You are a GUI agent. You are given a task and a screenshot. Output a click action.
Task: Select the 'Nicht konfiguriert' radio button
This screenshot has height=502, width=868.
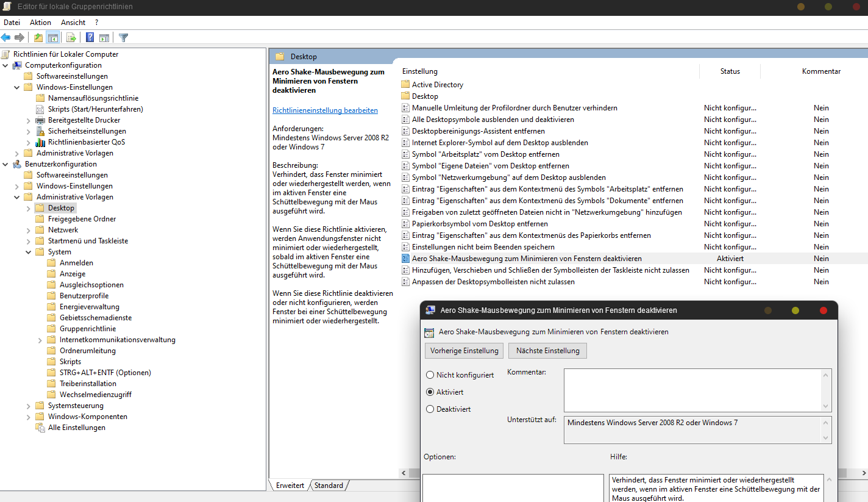click(430, 375)
